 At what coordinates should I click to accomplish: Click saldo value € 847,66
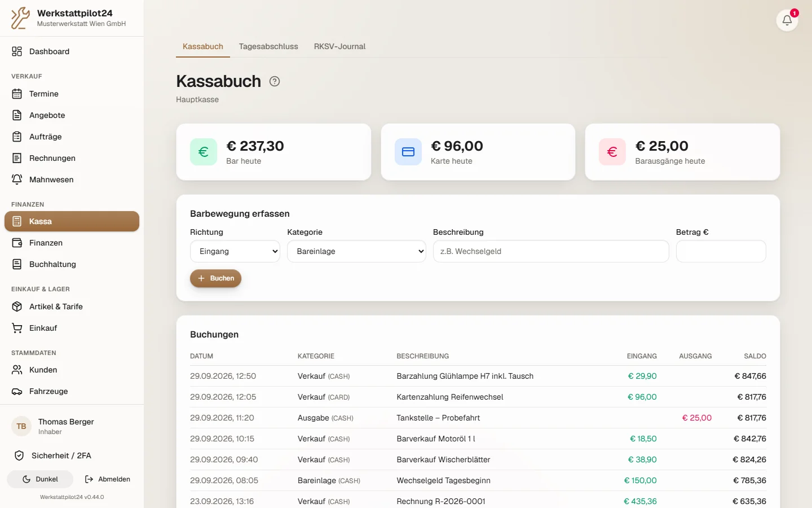click(x=750, y=376)
